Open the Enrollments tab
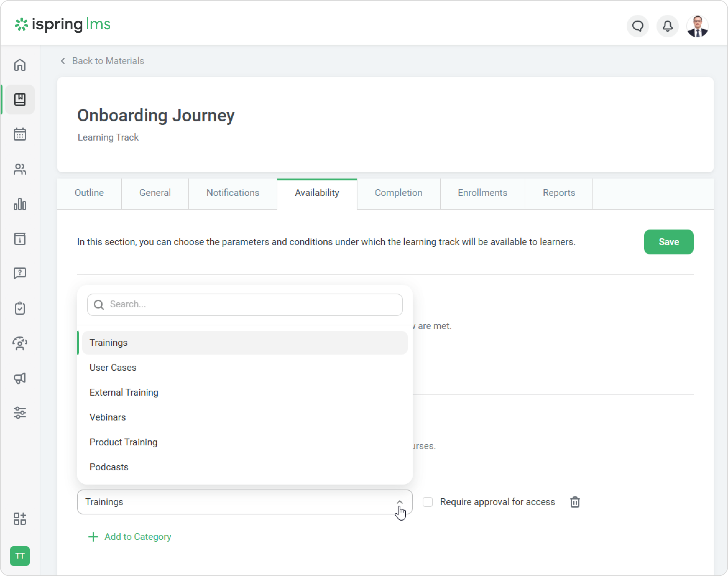Screen dimensions: 728x576 tap(482, 193)
